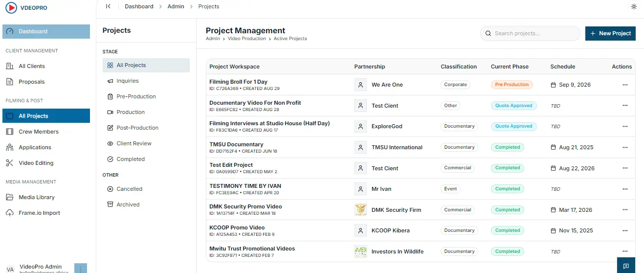Screen dimensions: 644x273
Task: Collapse sidebar with the arrow icon
Action: [x=108, y=6]
